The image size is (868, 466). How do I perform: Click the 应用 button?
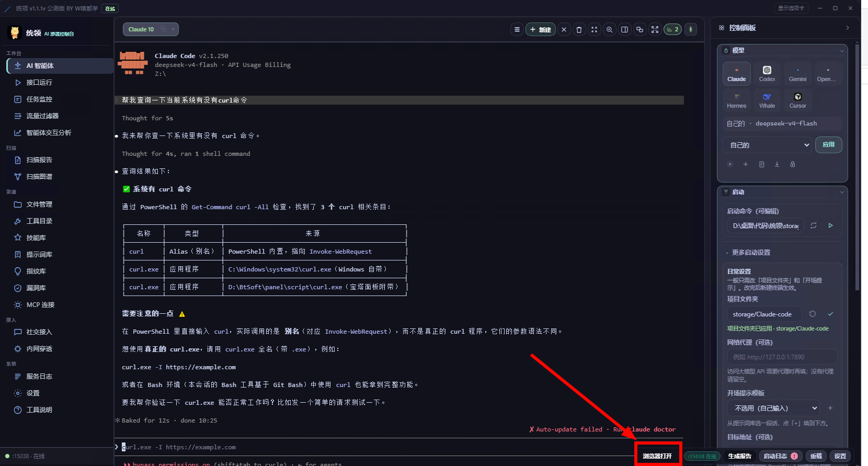[829, 145]
